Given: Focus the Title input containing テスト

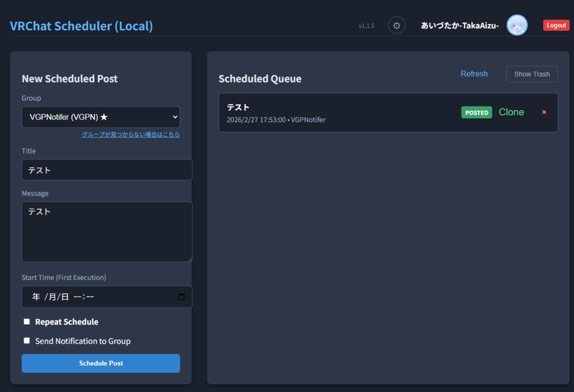Looking at the screenshot, I should tap(107, 169).
